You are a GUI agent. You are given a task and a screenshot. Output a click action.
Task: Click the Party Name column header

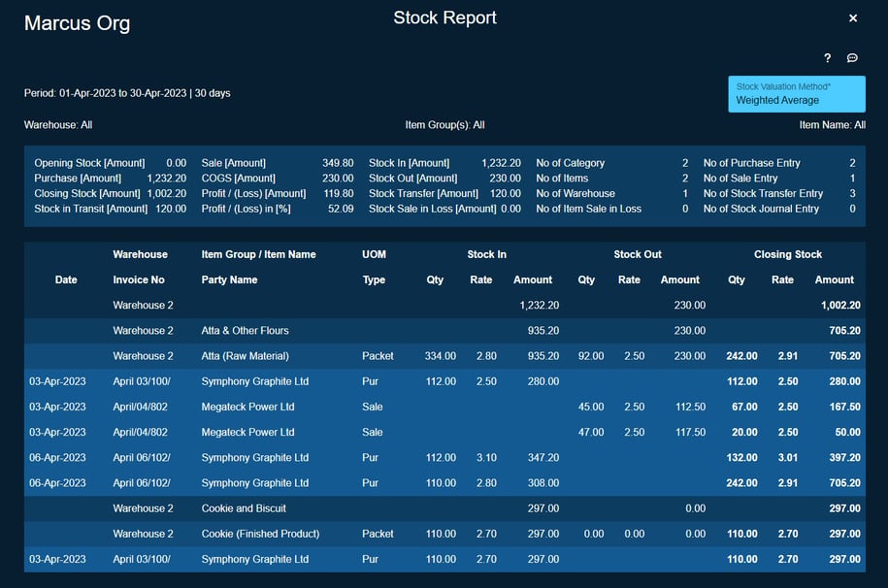[x=229, y=279]
